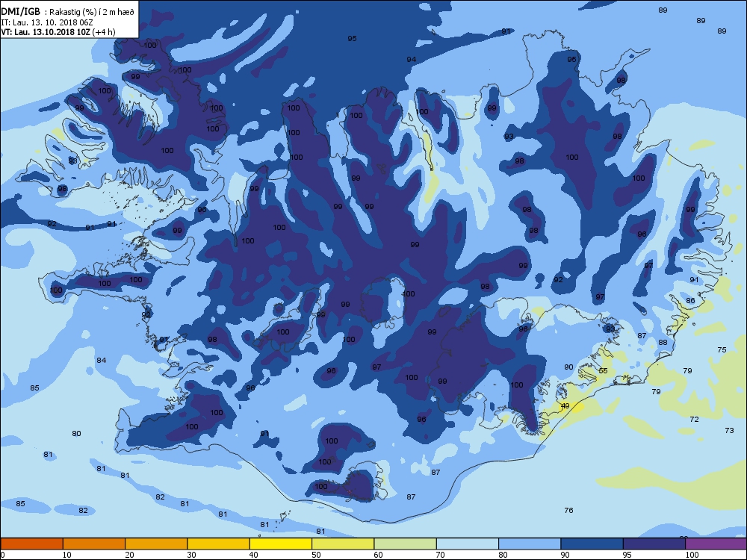Select the '80' value on the map
Screen dimensions: 747x560
tap(76, 434)
